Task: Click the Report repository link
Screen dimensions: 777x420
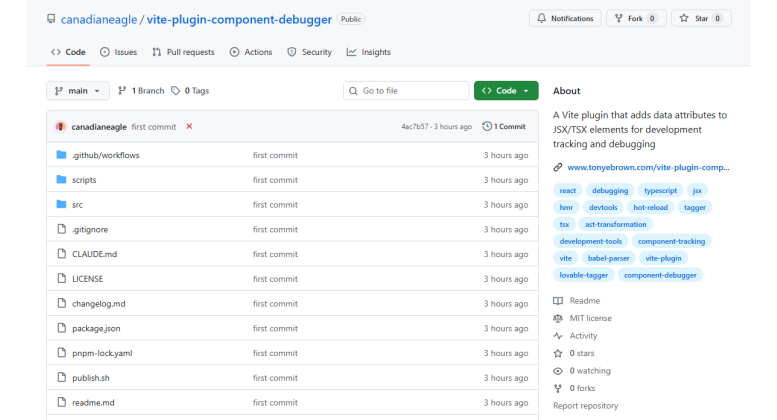Action: pos(586,406)
